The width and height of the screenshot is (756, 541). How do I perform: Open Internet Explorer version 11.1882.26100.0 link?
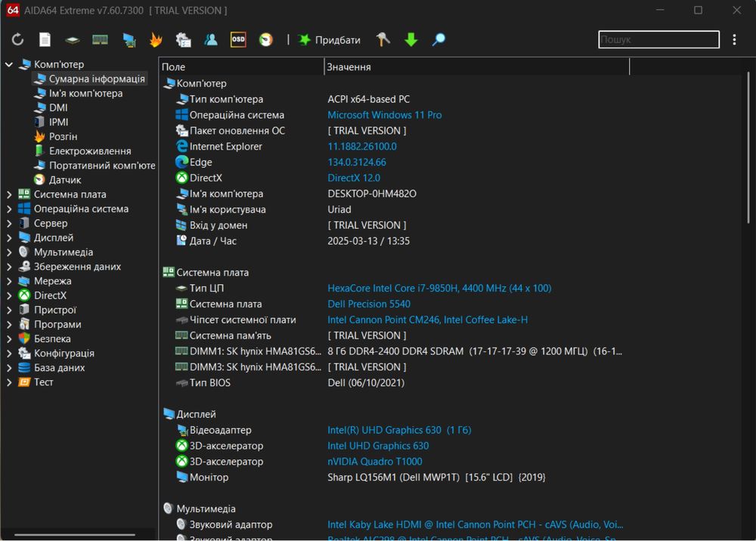362,147
